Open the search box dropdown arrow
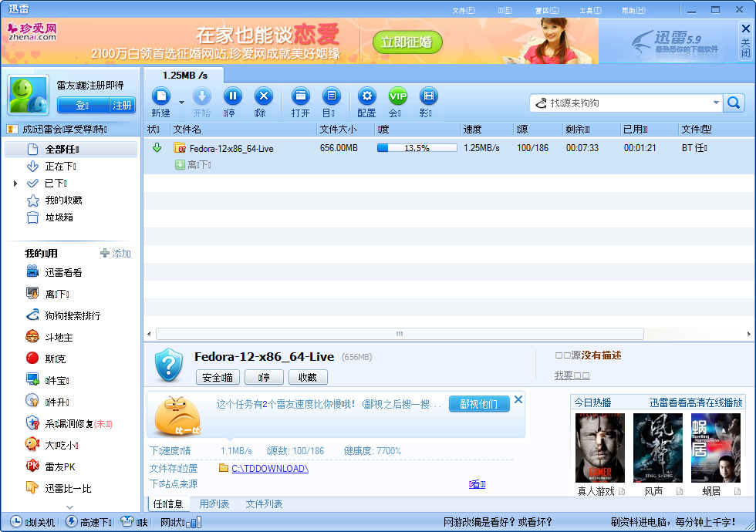Screen dimensions: 756x532 click(x=716, y=103)
